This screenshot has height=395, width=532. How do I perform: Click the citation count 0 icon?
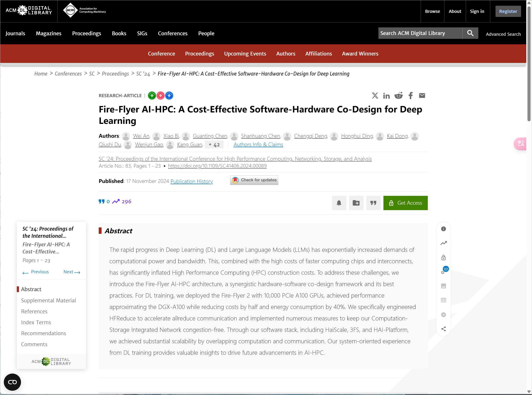click(104, 202)
